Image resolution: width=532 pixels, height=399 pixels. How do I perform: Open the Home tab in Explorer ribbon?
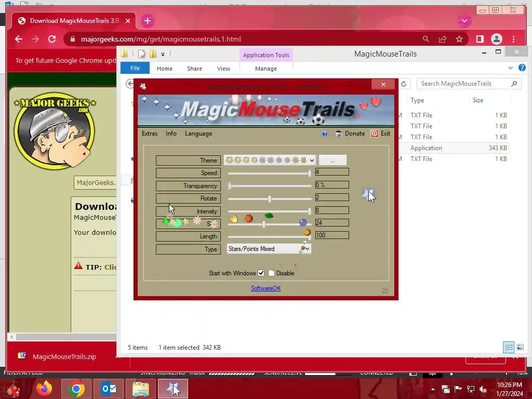pos(165,69)
